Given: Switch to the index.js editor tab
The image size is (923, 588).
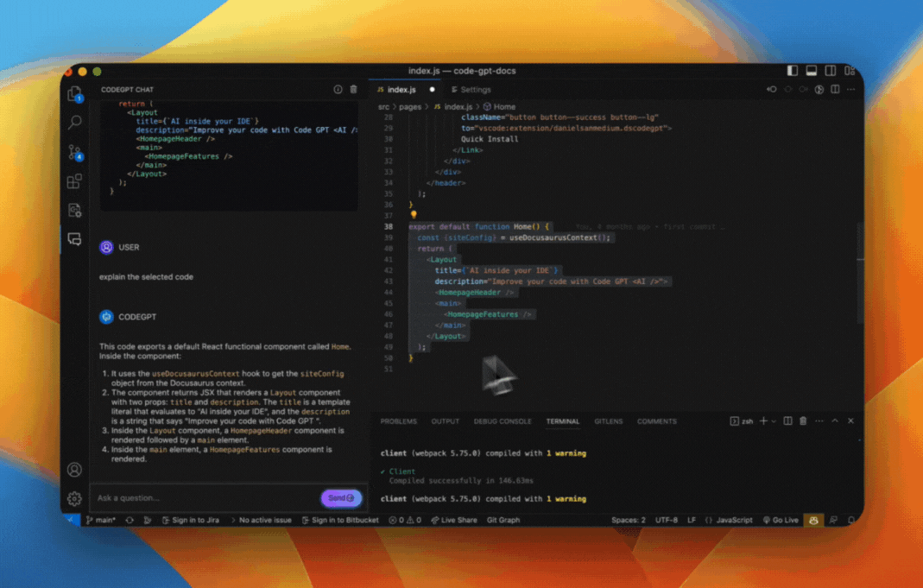Looking at the screenshot, I should point(406,90).
